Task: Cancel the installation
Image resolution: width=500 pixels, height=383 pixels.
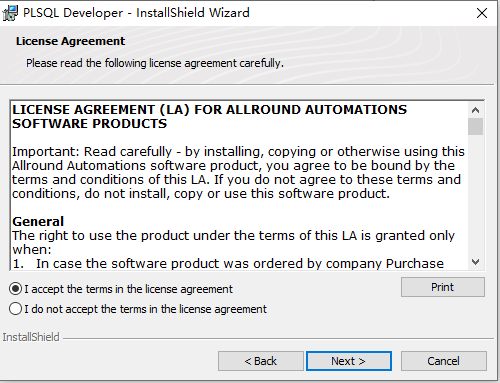Action: pyautogui.click(x=444, y=361)
